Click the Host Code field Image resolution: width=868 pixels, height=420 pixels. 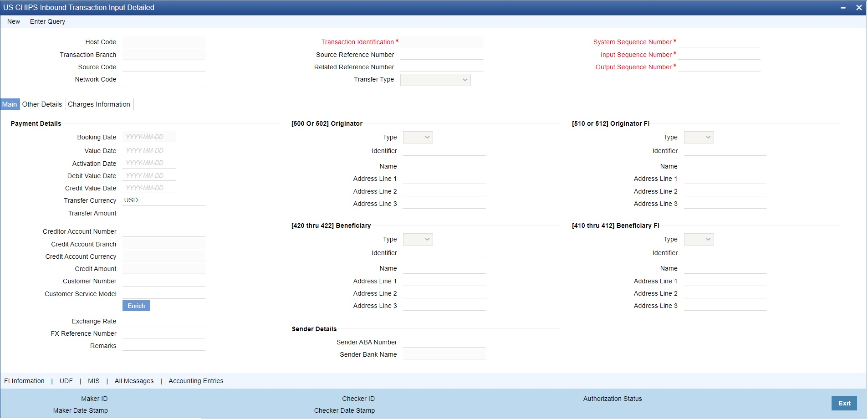point(164,42)
